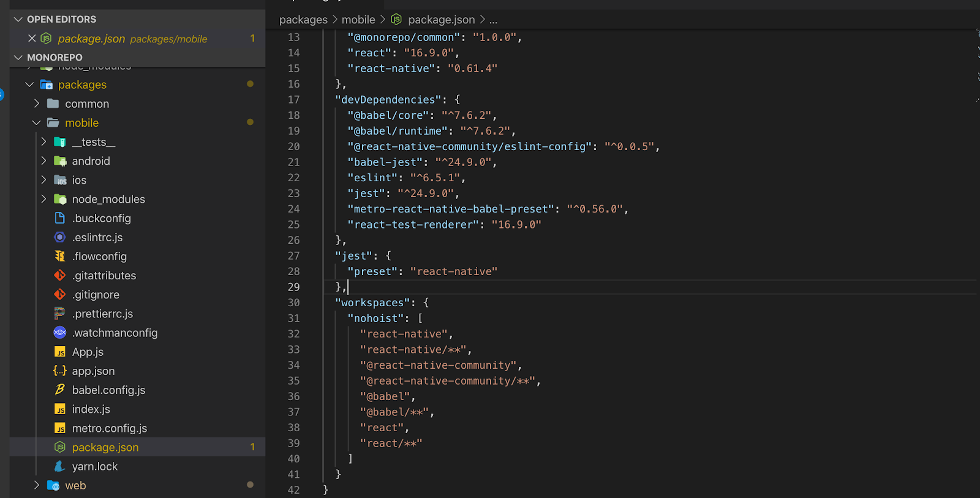Collapse the mobile folder
The height and width of the screenshot is (498, 980).
(37, 123)
